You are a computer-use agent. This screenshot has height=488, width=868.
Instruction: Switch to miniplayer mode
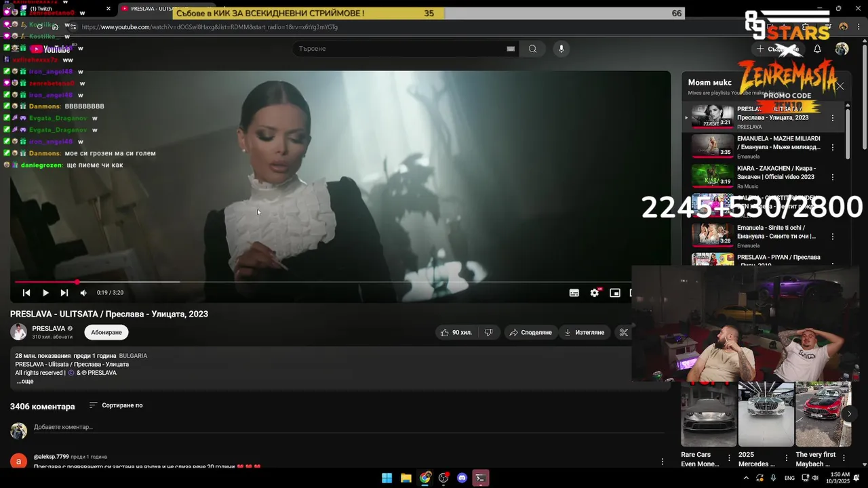(x=615, y=293)
